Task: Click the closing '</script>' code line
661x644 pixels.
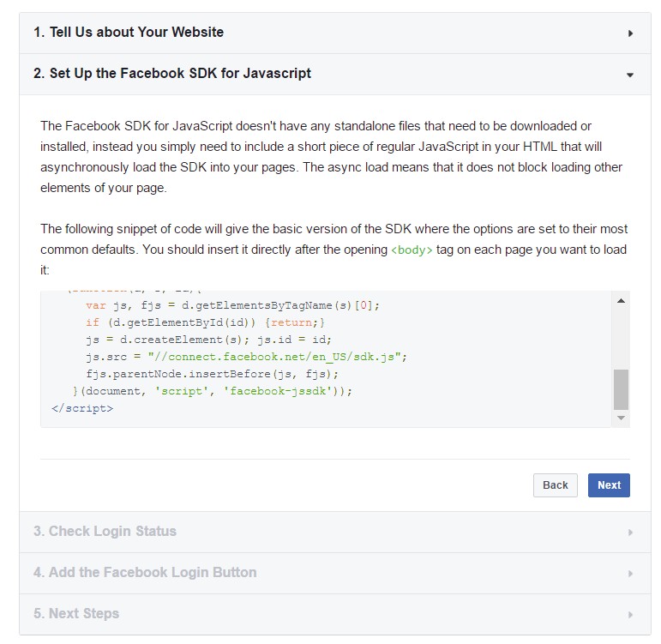Action: click(82, 408)
